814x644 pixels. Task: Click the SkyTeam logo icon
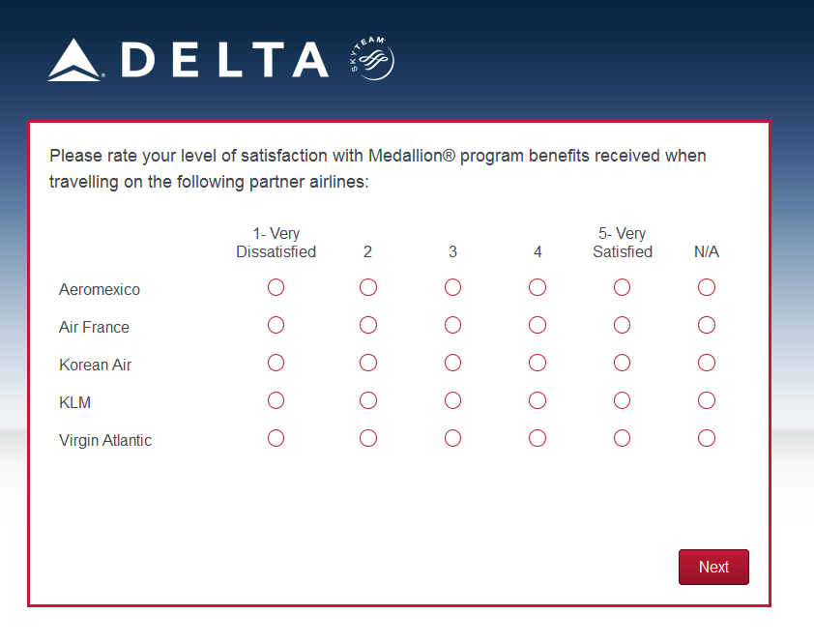372,59
